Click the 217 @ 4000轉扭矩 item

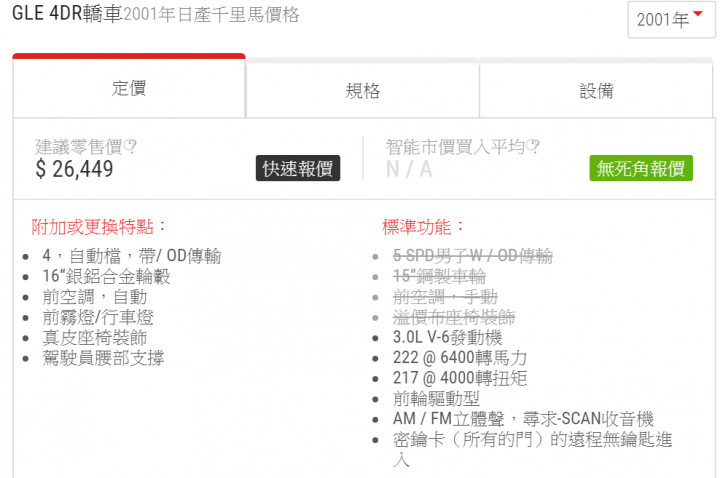[460, 378]
